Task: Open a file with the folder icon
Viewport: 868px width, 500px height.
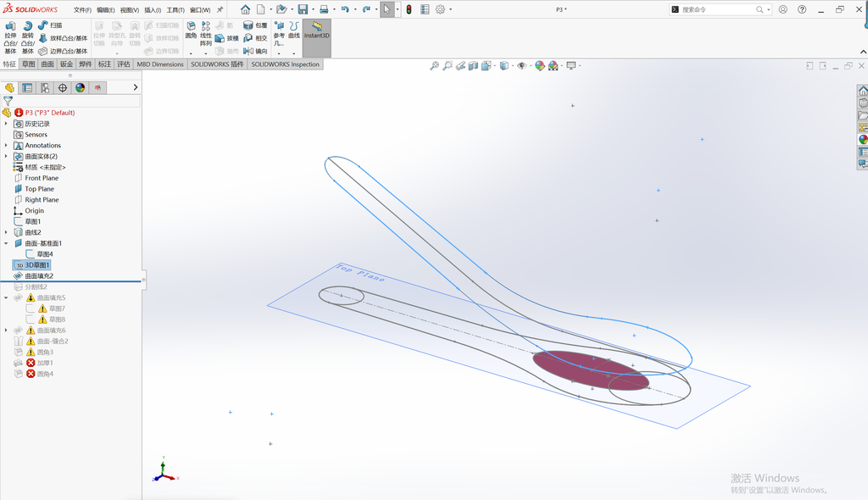Action: click(281, 9)
